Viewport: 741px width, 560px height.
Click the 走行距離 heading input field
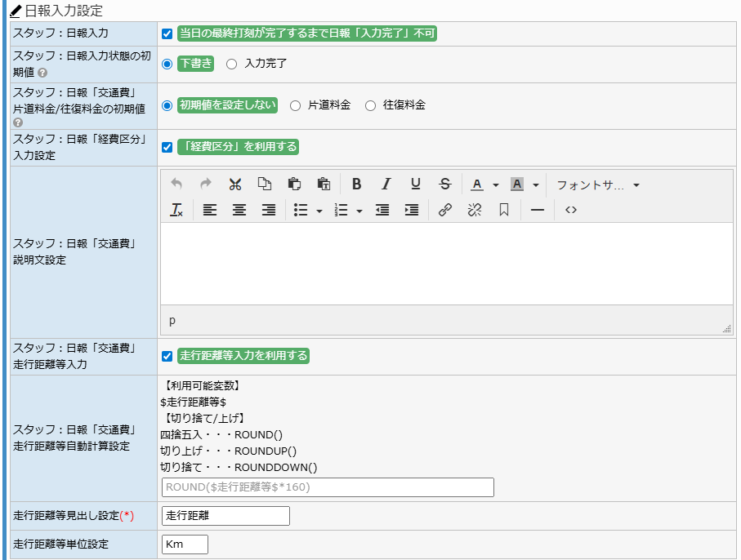click(x=225, y=516)
